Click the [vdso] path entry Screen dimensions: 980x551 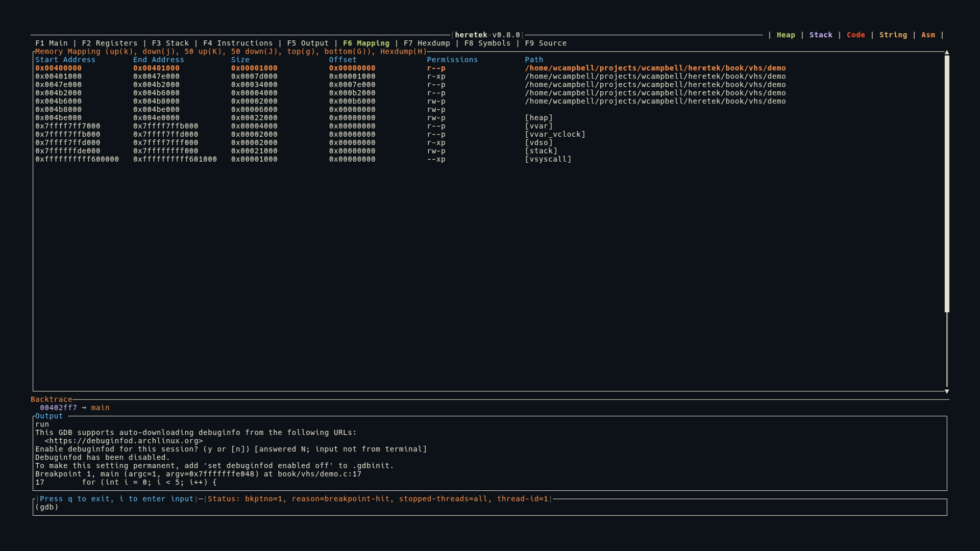pyautogui.click(x=538, y=143)
